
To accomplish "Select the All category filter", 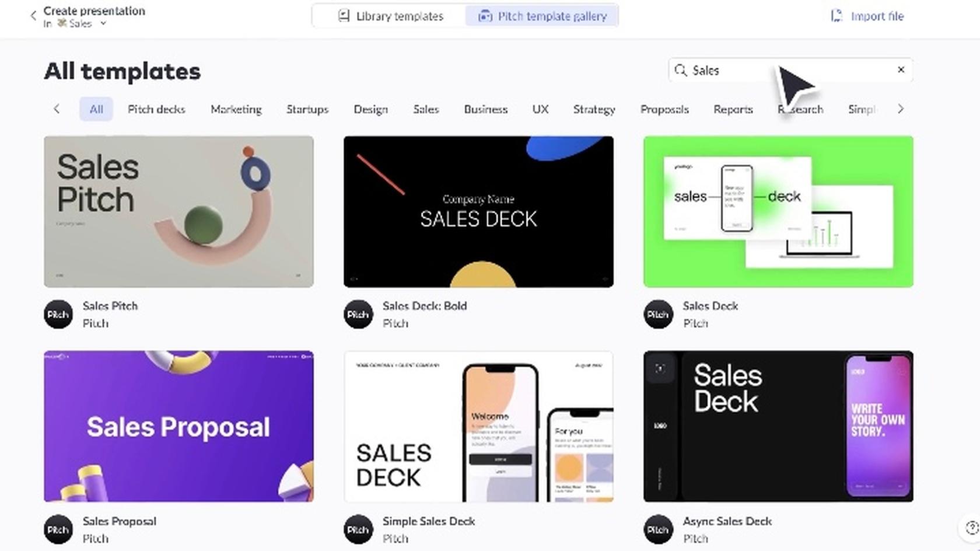I will 96,109.
